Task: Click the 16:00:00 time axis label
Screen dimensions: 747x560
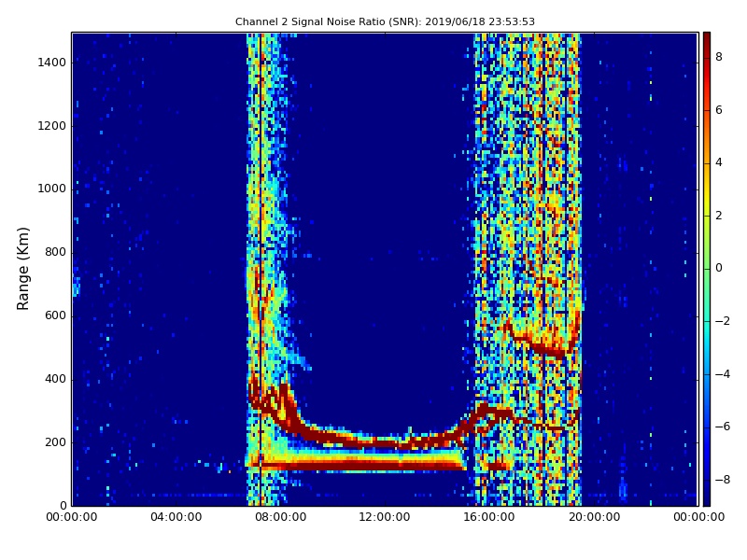Action: tap(488, 517)
